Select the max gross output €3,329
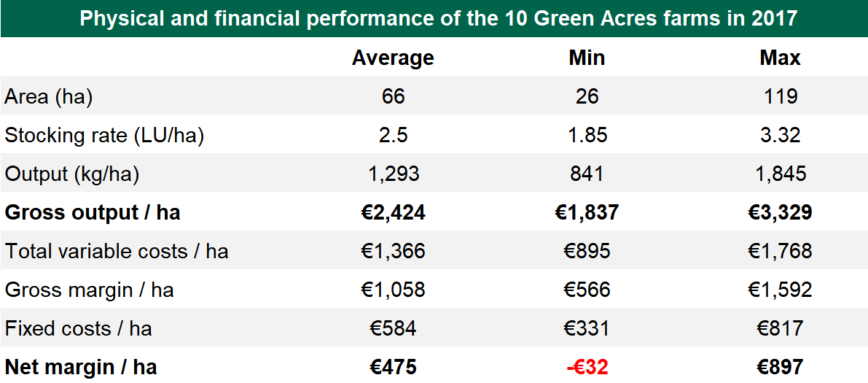The height and width of the screenshot is (383, 868). [780, 213]
